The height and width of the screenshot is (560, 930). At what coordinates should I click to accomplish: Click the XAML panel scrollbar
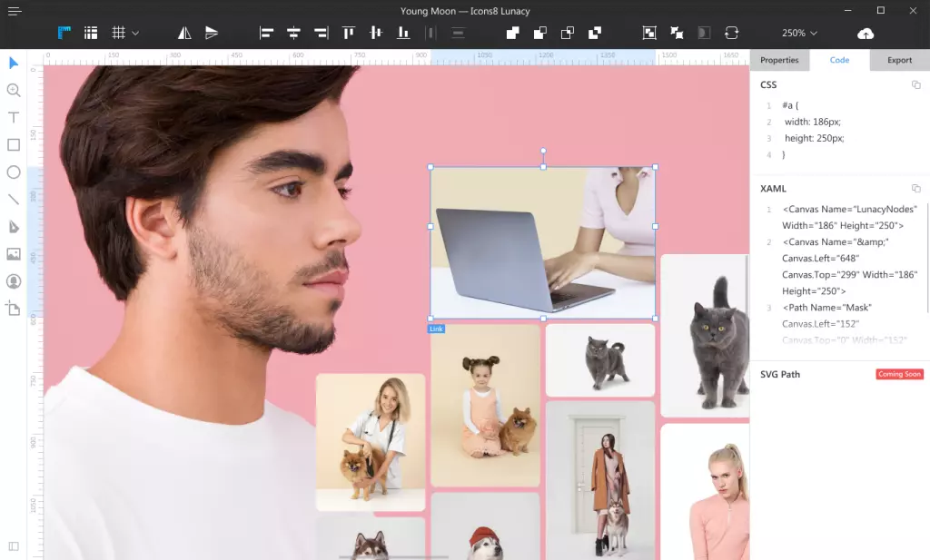(x=927, y=258)
